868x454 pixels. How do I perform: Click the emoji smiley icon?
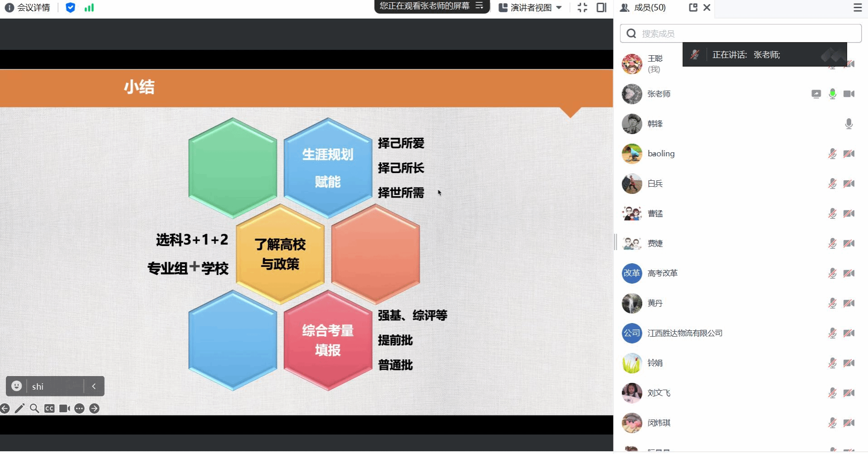click(x=17, y=386)
